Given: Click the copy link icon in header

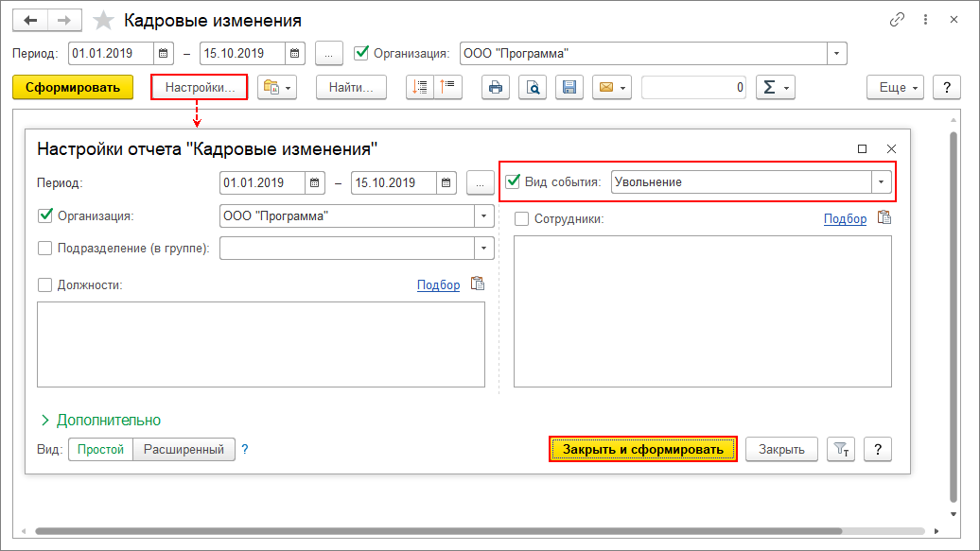Looking at the screenshot, I should (x=898, y=20).
